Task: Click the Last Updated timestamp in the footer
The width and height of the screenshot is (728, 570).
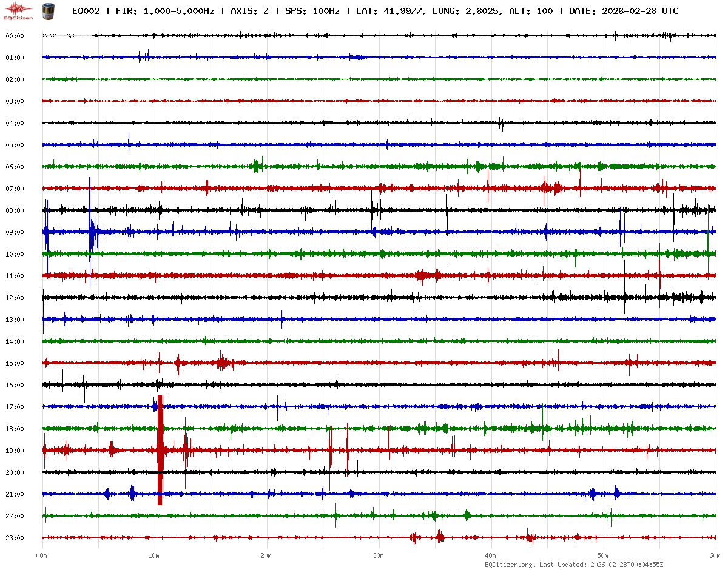Action: pyautogui.click(x=628, y=565)
